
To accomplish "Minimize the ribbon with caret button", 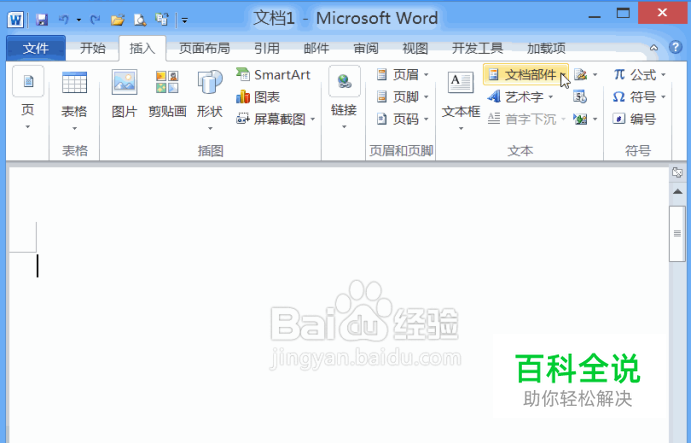I will [654, 48].
